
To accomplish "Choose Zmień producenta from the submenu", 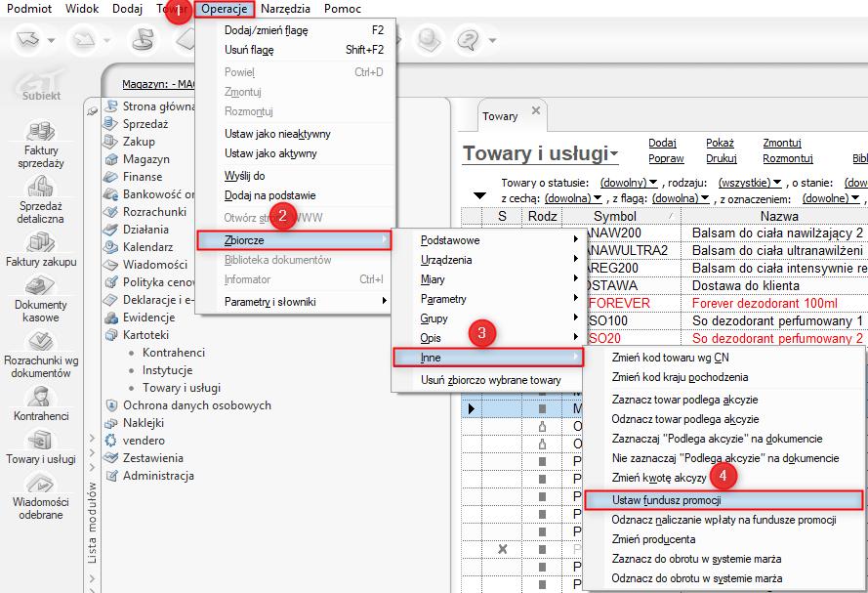I will click(653, 539).
